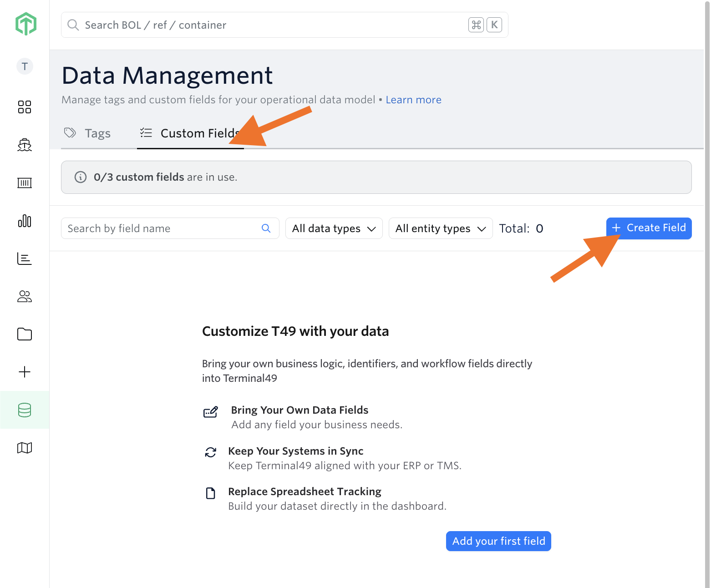Click the 0/3 custom fields banner text

[165, 177]
